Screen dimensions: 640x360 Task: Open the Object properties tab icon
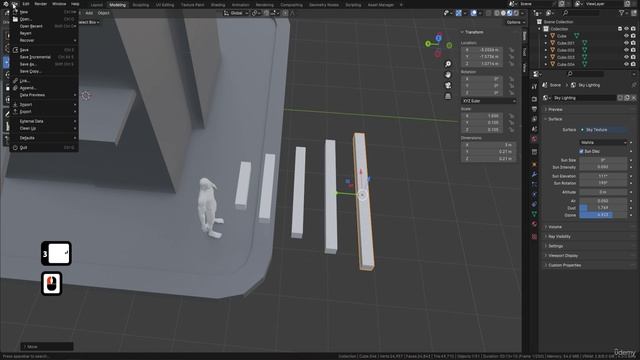point(534,164)
